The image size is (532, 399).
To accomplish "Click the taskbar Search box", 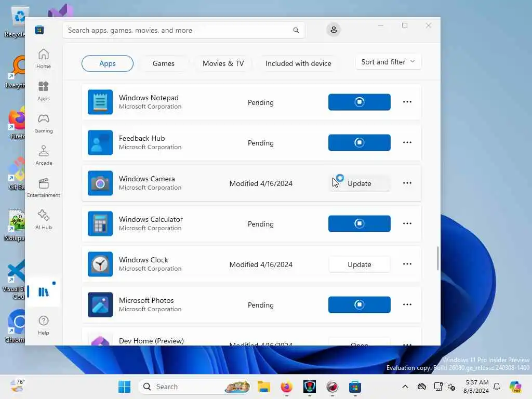I will (x=195, y=387).
